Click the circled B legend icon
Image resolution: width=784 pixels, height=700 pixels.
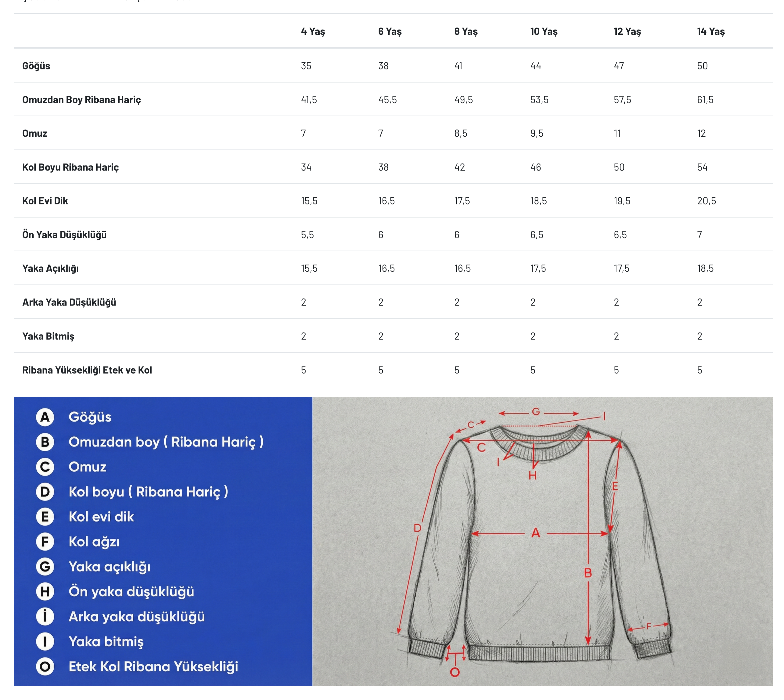tap(45, 442)
